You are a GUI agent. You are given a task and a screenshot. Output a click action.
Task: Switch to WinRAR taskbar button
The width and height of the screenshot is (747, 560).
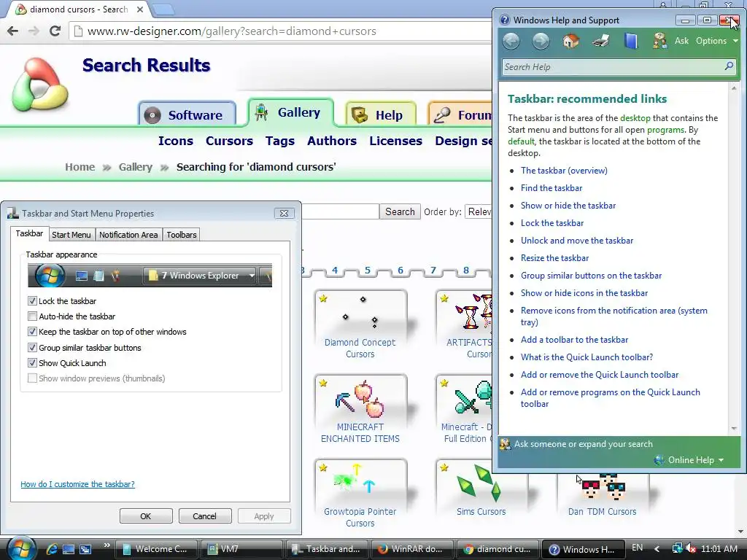pos(411,549)
